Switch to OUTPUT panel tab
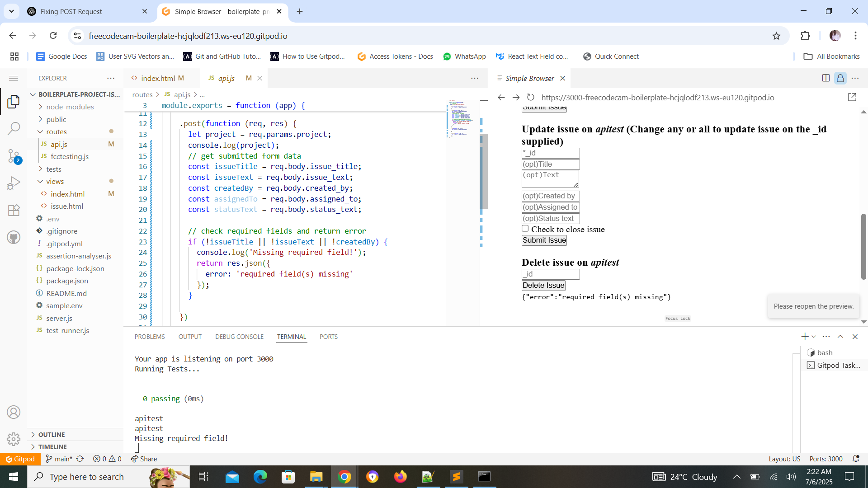 (x=190, y=337)
